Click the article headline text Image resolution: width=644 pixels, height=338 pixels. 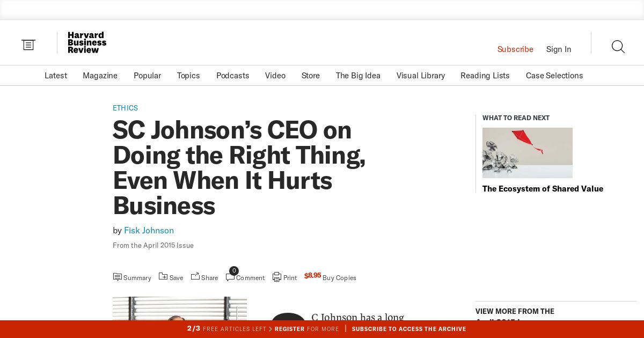click(239, 168)
